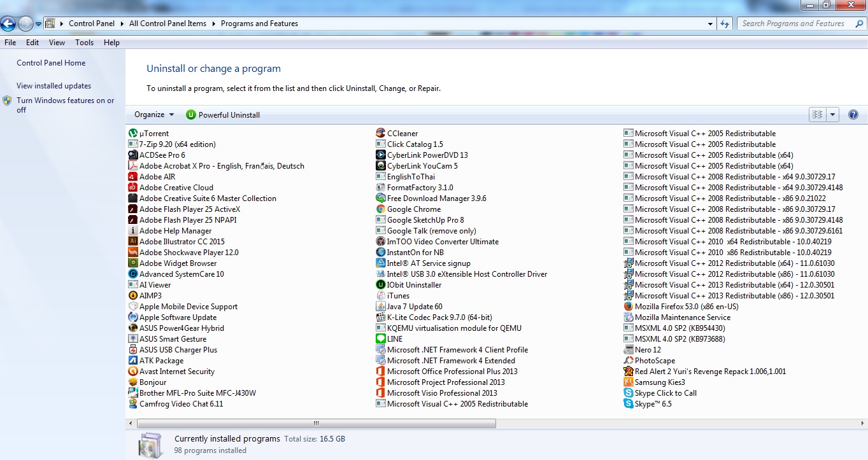Select Mozilla Maintenance Service entry
The height and width of the screenshot is (460, 868).
click(x=677, y=317)
